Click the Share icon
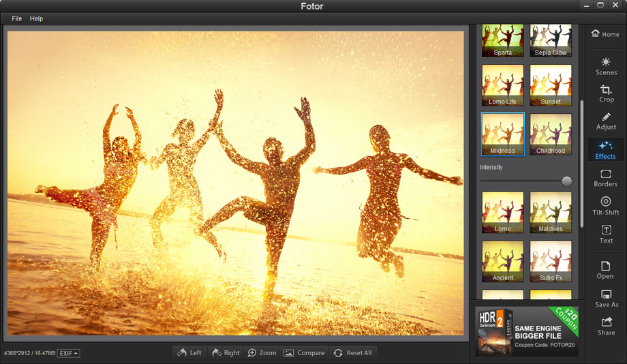627x364 pixels. 606,326
